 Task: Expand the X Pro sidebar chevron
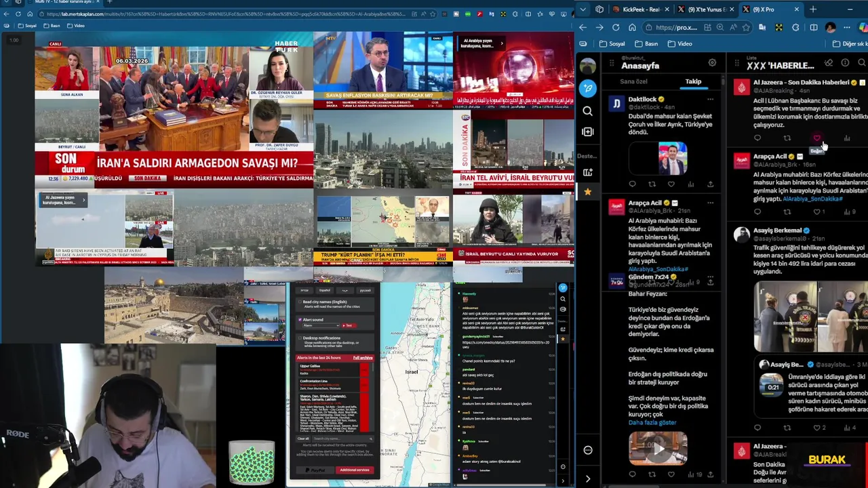(x=587, y=479)
